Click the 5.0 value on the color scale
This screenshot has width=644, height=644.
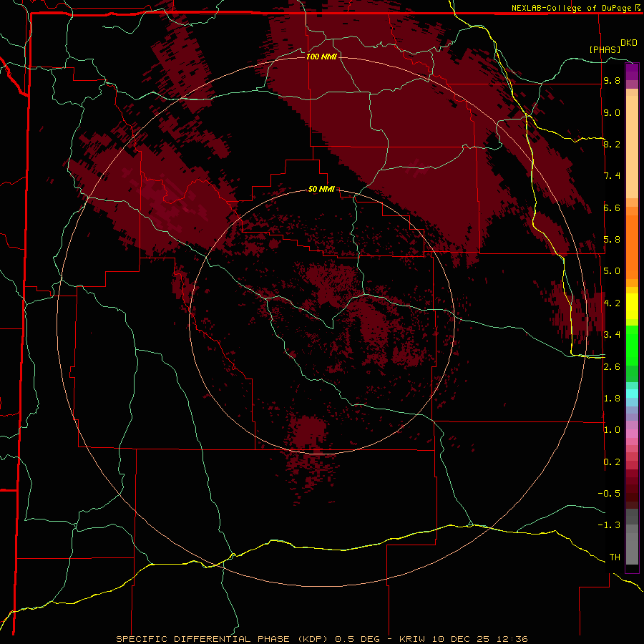click(x=612, y=271)
